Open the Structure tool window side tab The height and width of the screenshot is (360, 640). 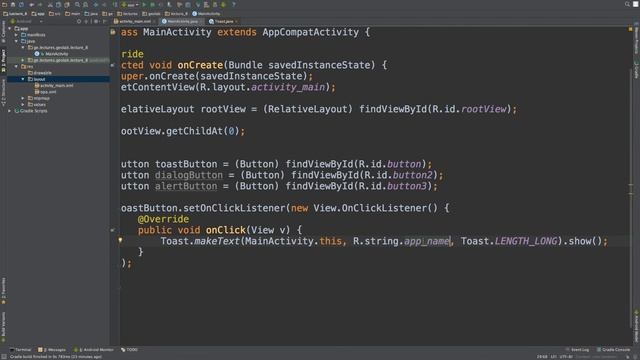coord(3,93)
